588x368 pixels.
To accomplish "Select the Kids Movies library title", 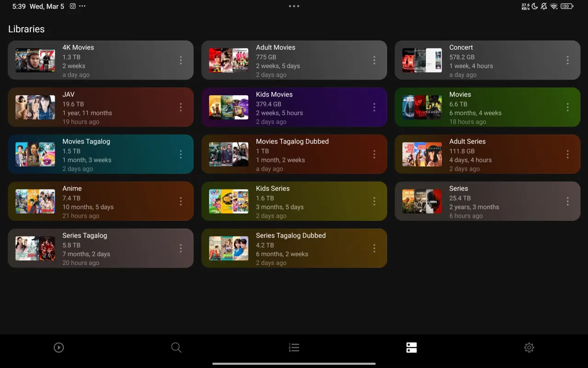I will [274, 94].
